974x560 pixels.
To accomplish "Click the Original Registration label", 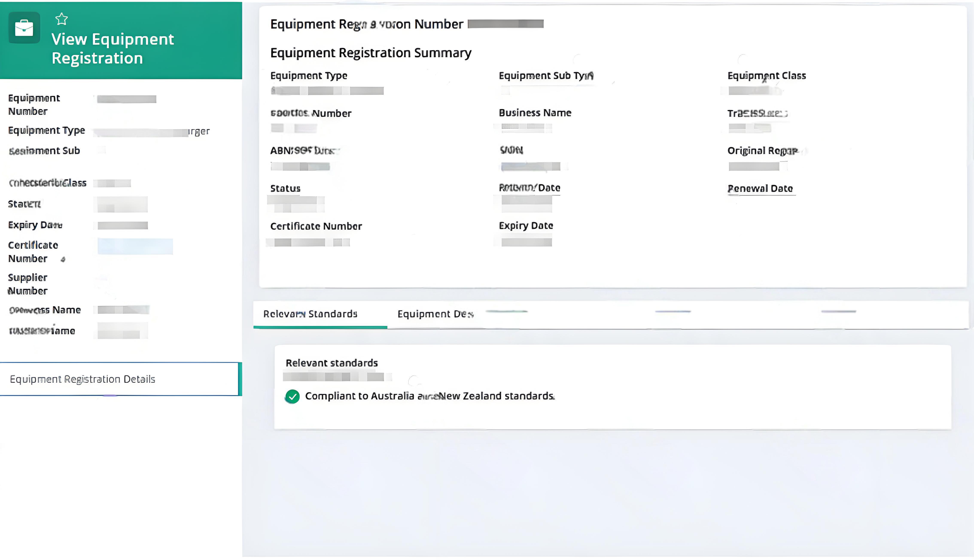I will tap(762, 151).
